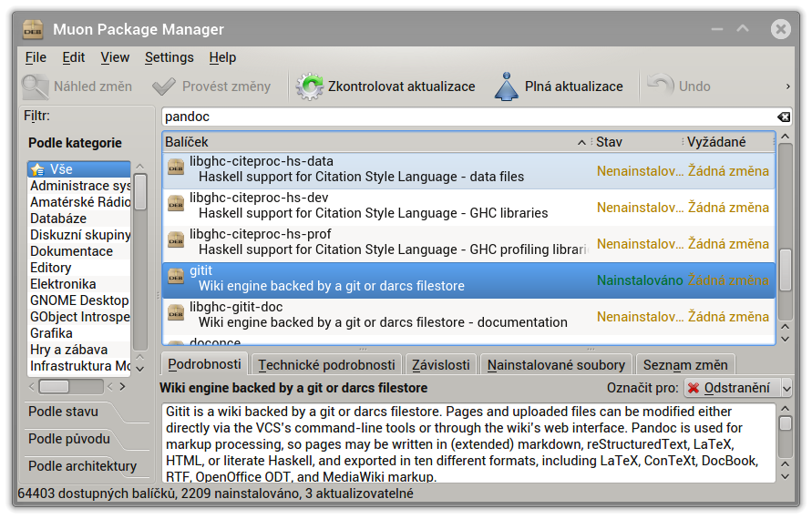Select the libghc-gitit-doc package name
This screenshot has height=519, width=812.
click(236, 307)
